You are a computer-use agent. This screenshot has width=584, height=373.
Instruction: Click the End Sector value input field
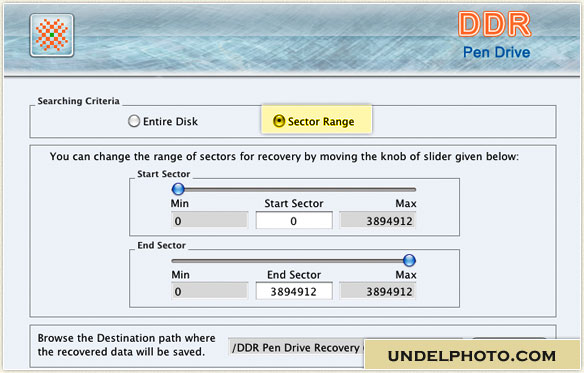pos(294,291)
